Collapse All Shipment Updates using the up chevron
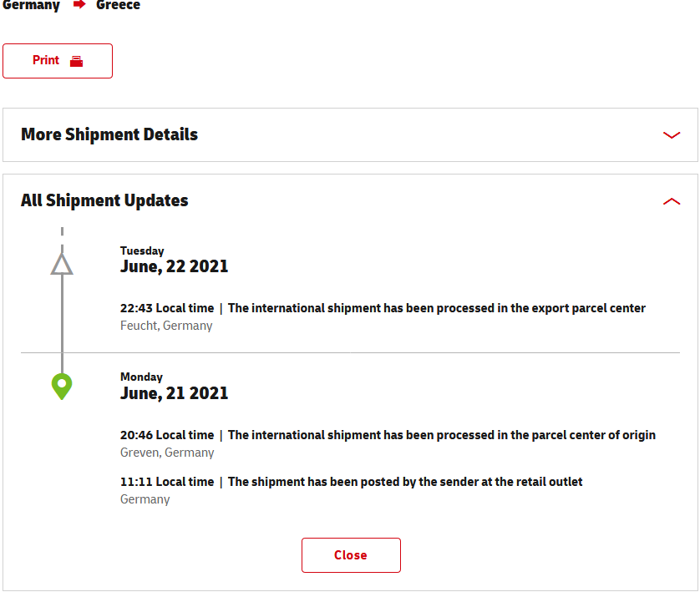 tap(672, 201)
